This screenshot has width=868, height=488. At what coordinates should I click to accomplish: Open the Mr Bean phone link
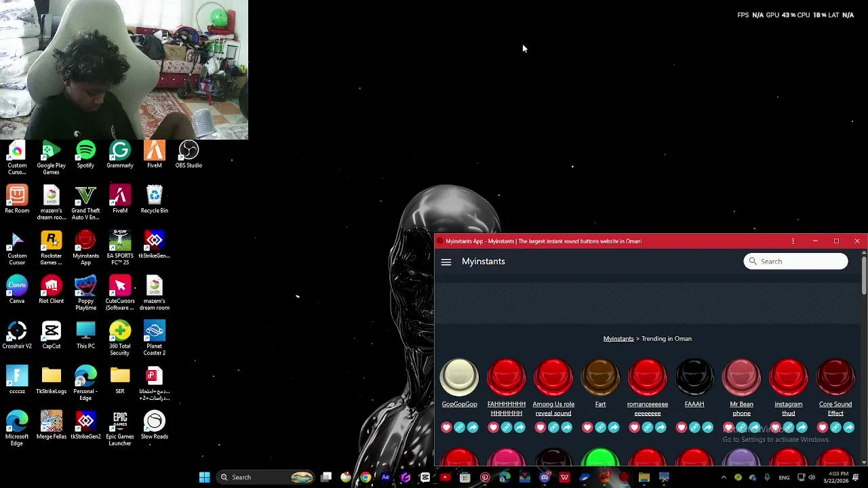coord(741,409)
